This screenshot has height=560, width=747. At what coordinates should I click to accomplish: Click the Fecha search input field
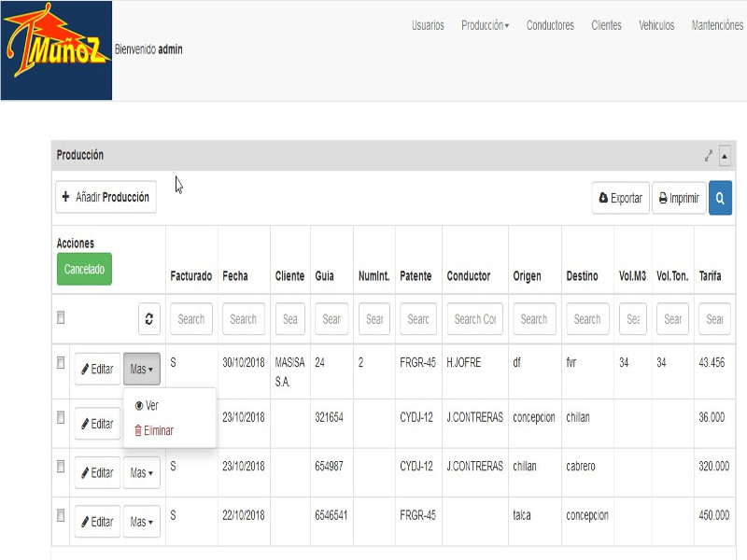(x=243, y=319)
